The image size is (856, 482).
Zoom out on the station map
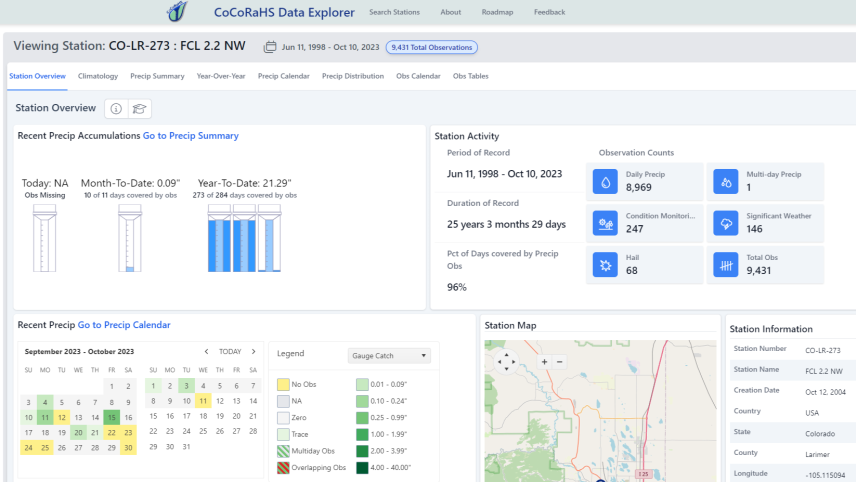[560, 362]
